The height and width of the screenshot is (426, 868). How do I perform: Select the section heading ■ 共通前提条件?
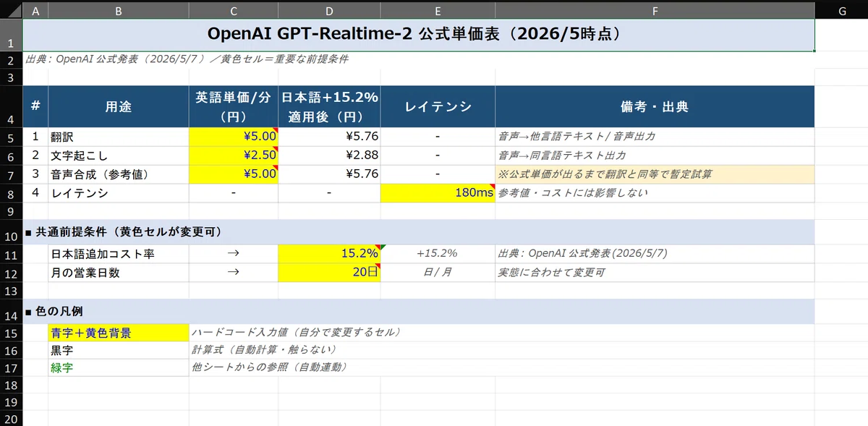(x=419, y=232)
